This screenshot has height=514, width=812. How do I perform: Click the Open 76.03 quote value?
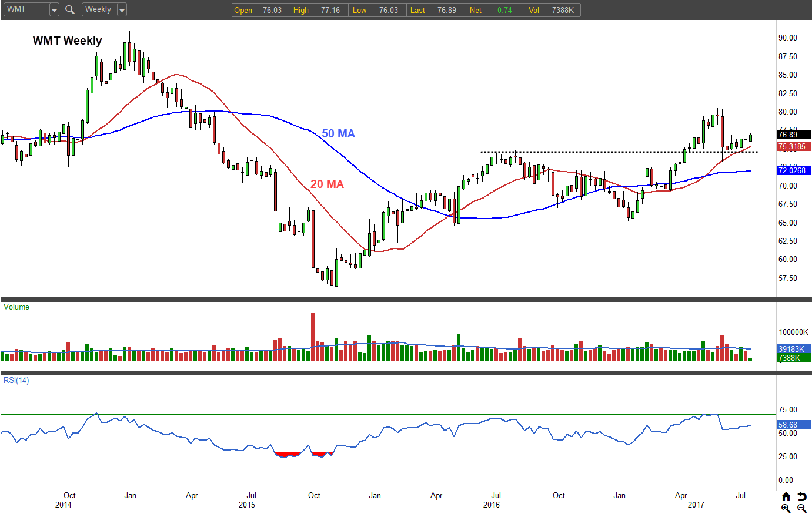tap(260, 10)
